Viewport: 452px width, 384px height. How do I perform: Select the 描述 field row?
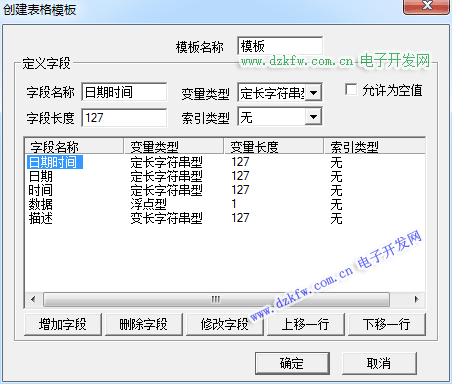225,218
